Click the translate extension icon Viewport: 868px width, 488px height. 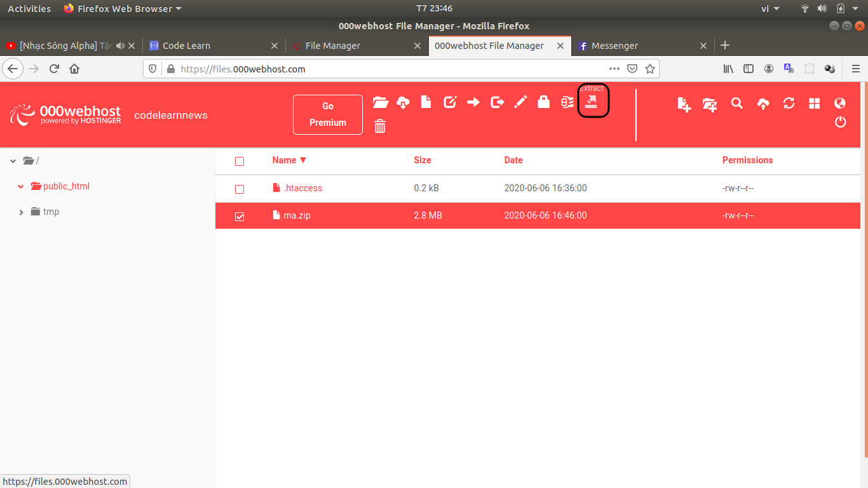(x=789, y=68)
